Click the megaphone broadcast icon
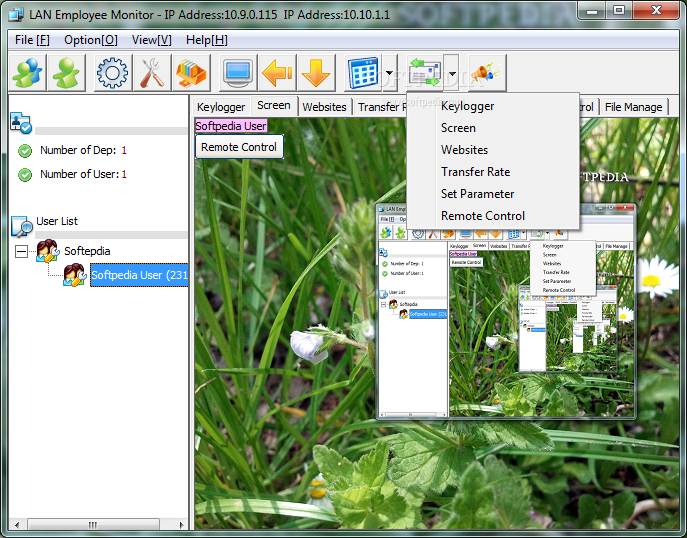This screenshot has width=687, height=538. click(x=487, y=72)
